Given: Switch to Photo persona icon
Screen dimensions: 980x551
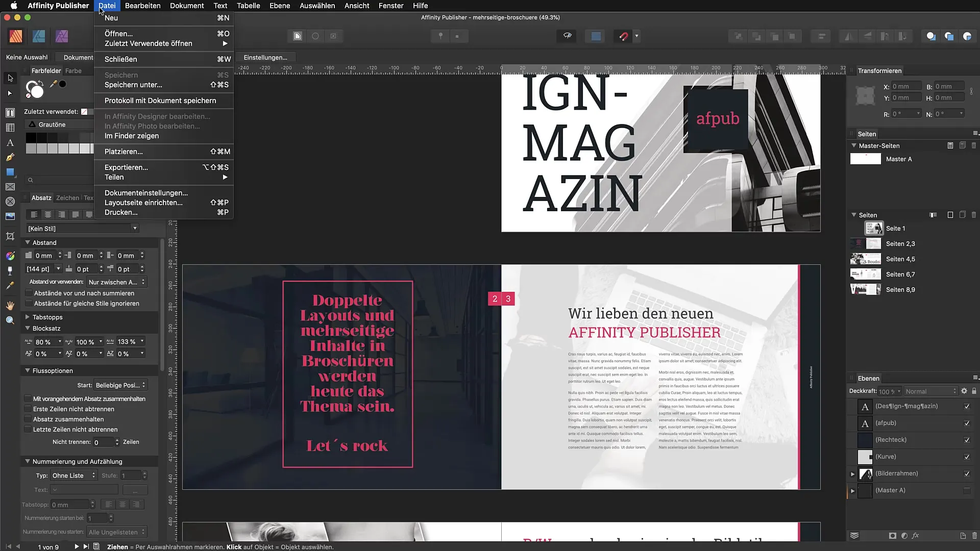Looking at the screenshot, I should point(62,36).
